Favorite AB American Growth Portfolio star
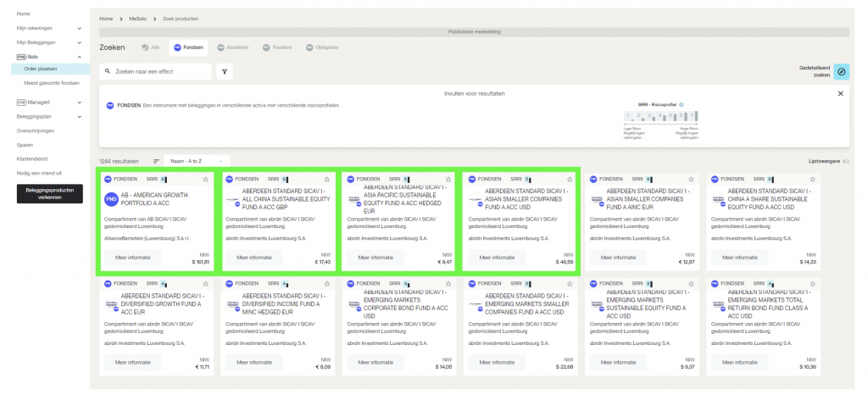The image size is (868, 395). point(205,179)
